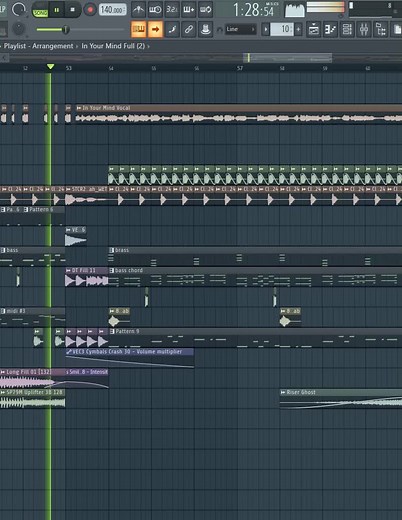
Task: Click the main pitch knob
Action: 19,29
